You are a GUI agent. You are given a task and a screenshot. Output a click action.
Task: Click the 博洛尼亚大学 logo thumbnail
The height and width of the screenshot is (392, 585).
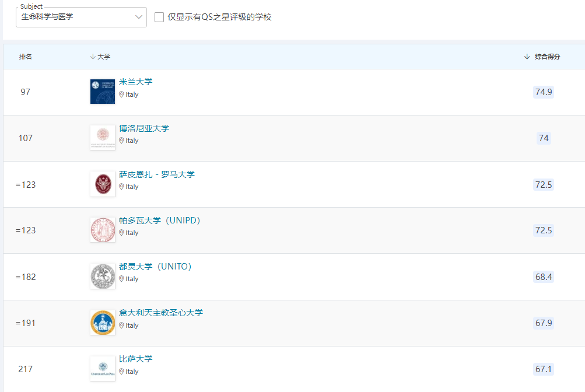coord(103,138)
